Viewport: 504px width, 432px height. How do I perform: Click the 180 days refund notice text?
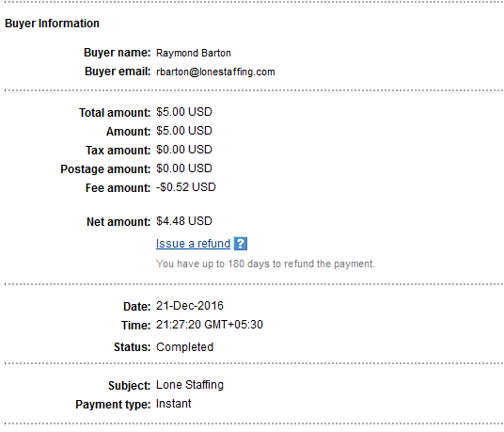point(265,264)
